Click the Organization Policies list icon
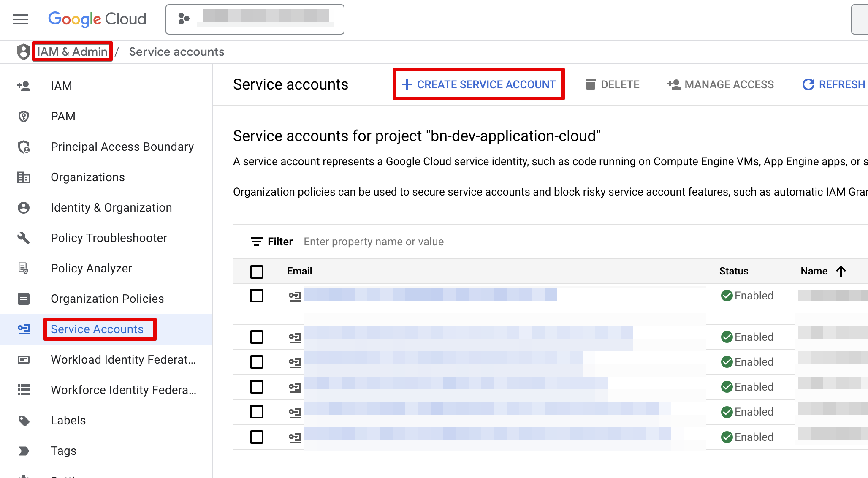 (24, 299)
